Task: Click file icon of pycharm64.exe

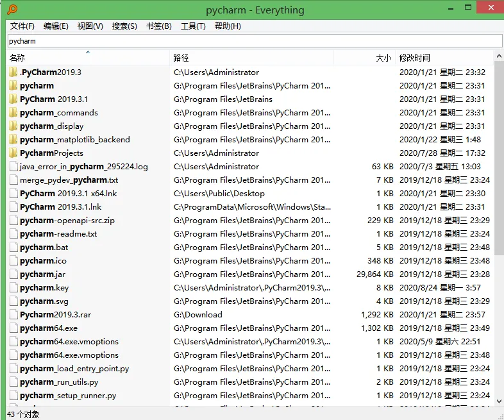Action: coord(13,328)
